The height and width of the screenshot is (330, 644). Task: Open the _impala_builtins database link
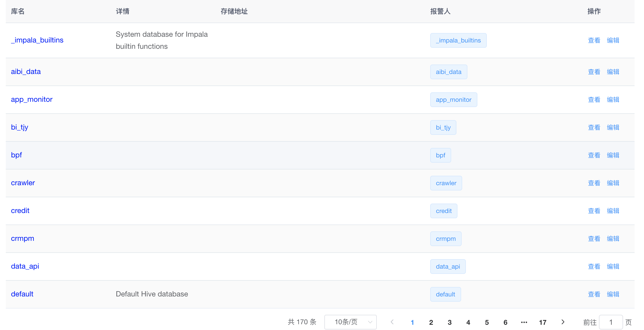click(37, 40)
